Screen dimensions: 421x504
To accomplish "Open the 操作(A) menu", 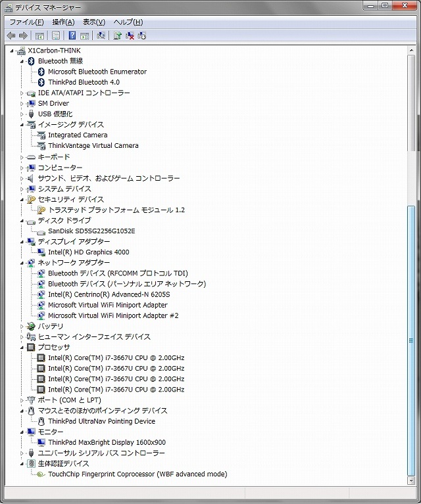I will (x=63, y=22).
